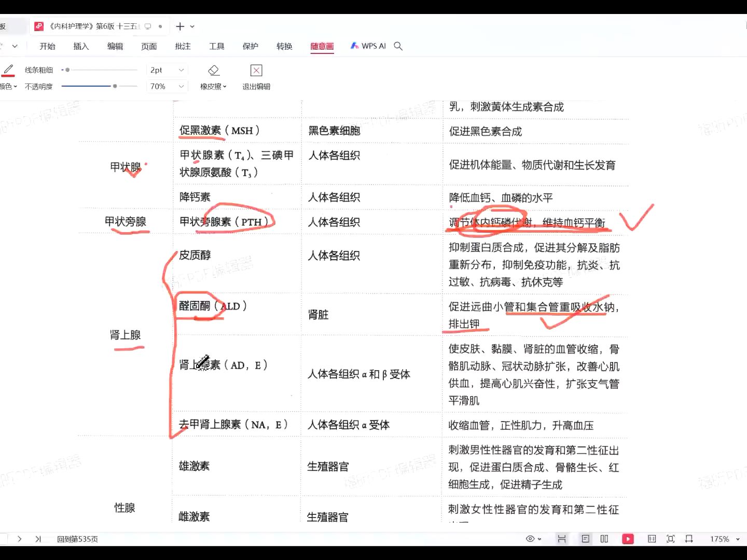
Task: Go to the next page arrow
Action: click(20, 539)
